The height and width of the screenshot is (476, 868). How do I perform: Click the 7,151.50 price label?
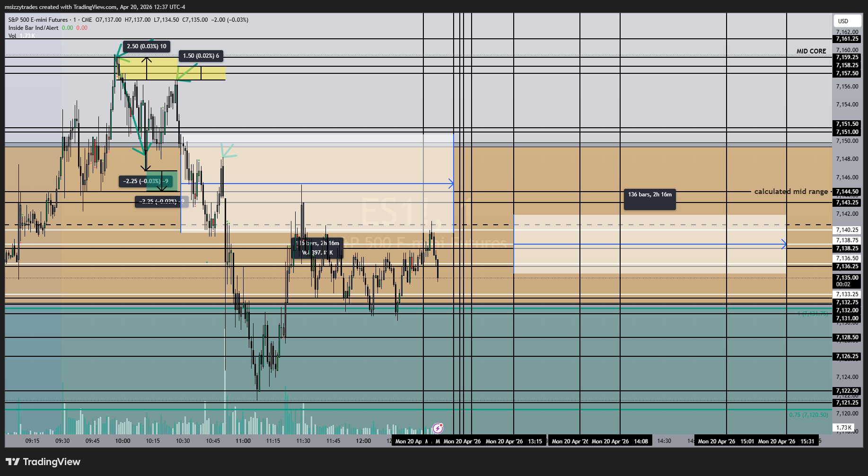(847, 124)
